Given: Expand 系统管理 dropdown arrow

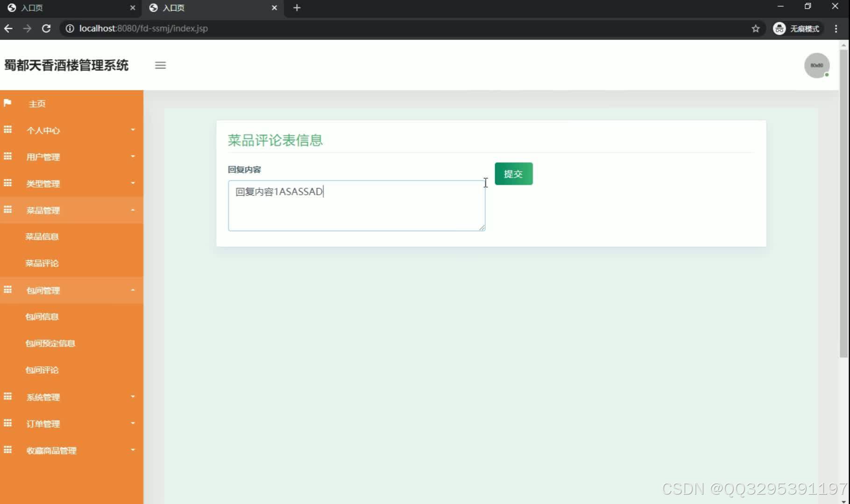Looking at the screenshot, I should (x=133, y=397).
